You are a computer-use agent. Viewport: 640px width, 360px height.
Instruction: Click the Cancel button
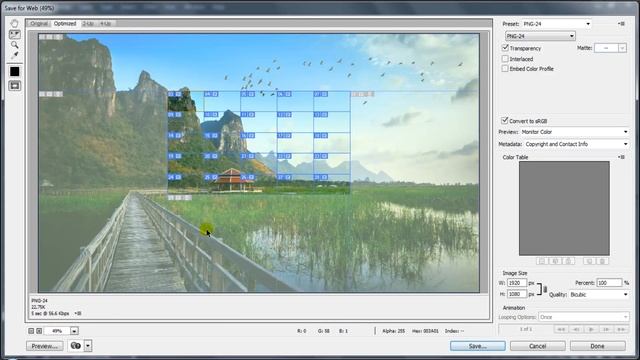tap(538, 346)
